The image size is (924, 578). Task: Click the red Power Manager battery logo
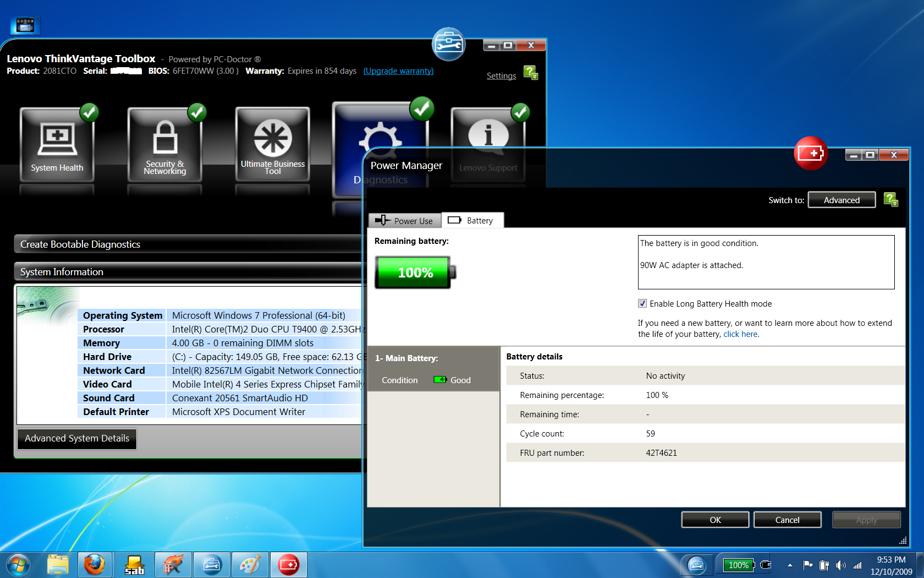pos(811,153)
